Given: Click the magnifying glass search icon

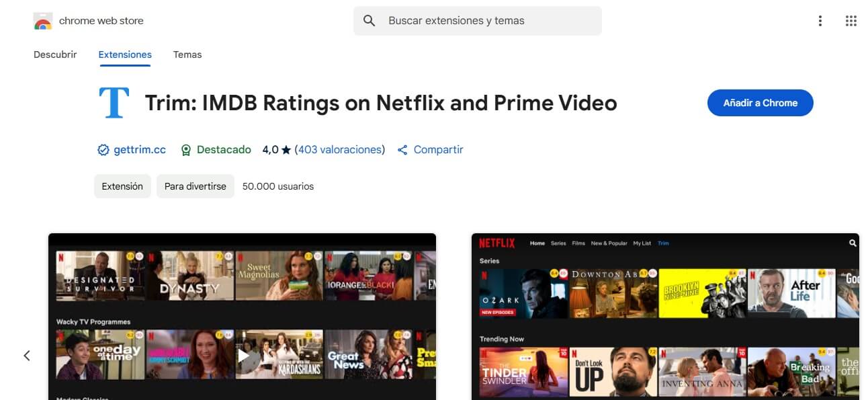Looking at the screenshot, I should [x=369, y=21].
